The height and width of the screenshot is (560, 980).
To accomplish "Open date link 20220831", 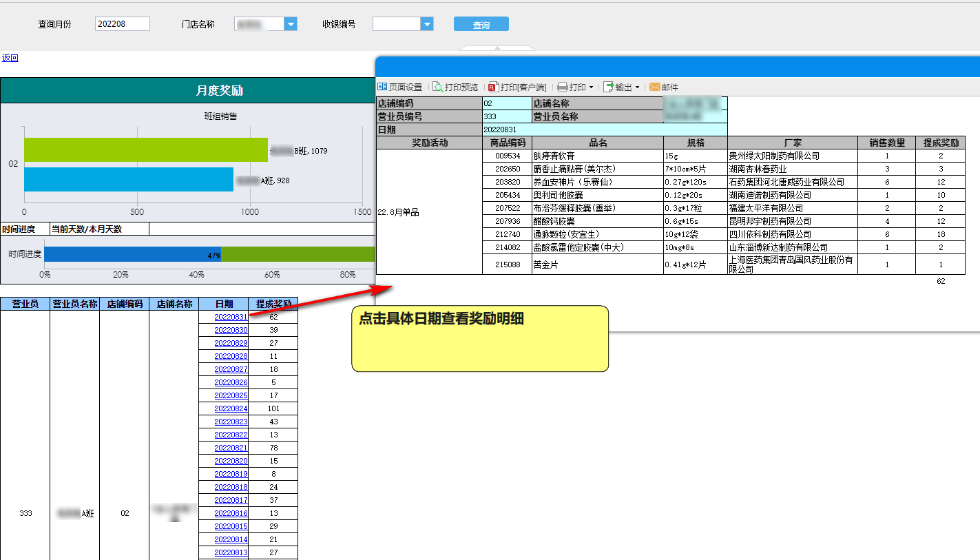I will tap(231, 317).
